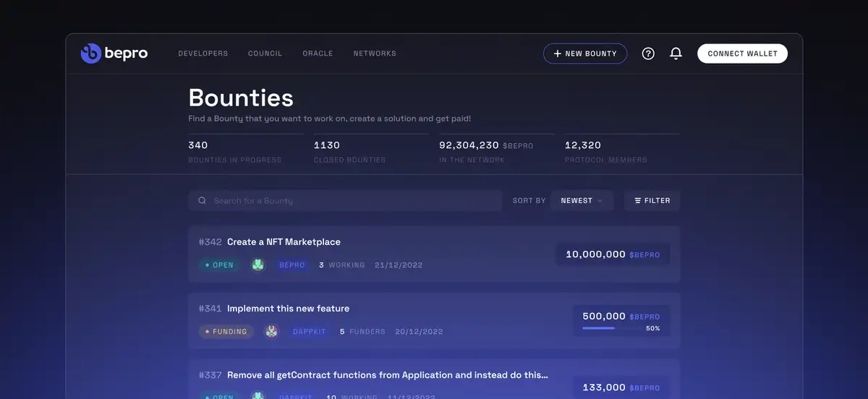Click the filter lines icon
The height and width of the screenshot is (399, 868).
[637, 201]
